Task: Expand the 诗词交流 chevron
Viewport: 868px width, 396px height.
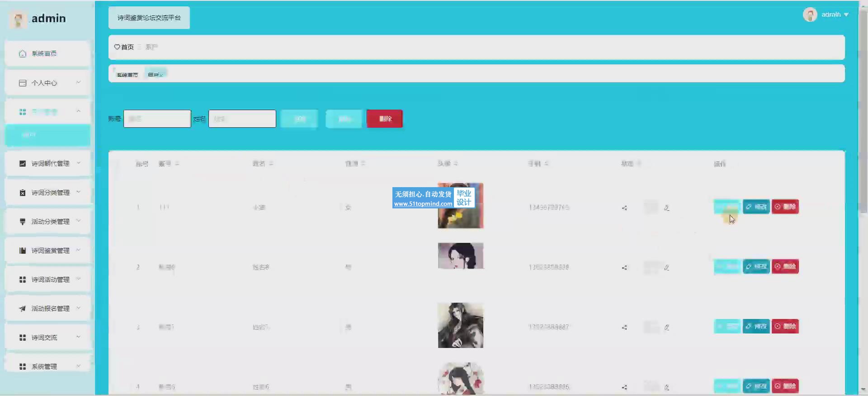Action: (x=78, y=337)
